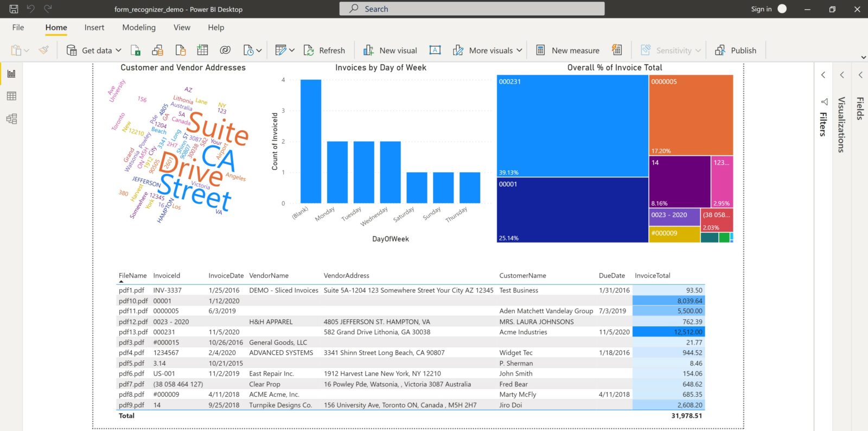868x431 pixels.
Task: Open the Excel workbook data source icon
Action: (136, 50)
